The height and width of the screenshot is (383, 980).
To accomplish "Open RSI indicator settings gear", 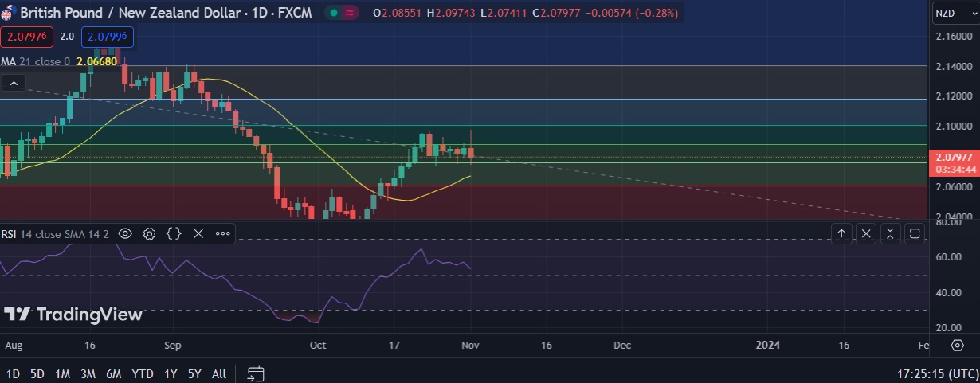I will tap(149, 233).
